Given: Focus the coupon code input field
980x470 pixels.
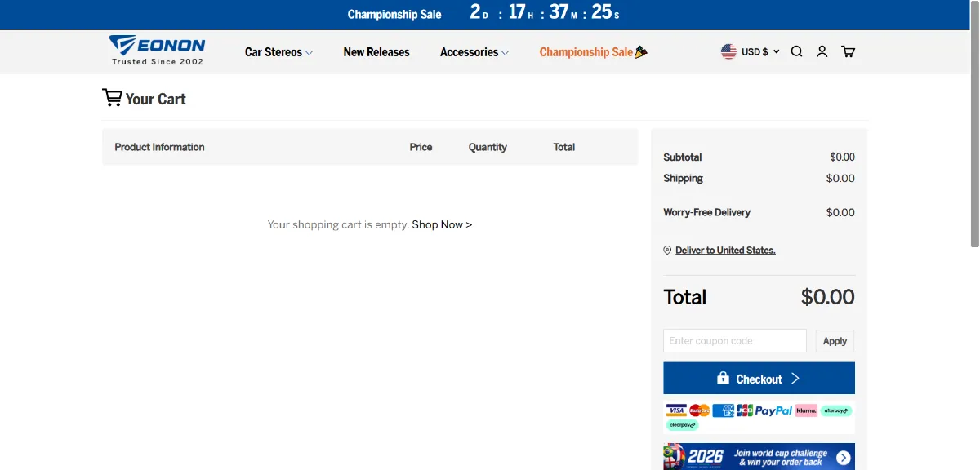Looking at the screenshot, I should (735, 341).
